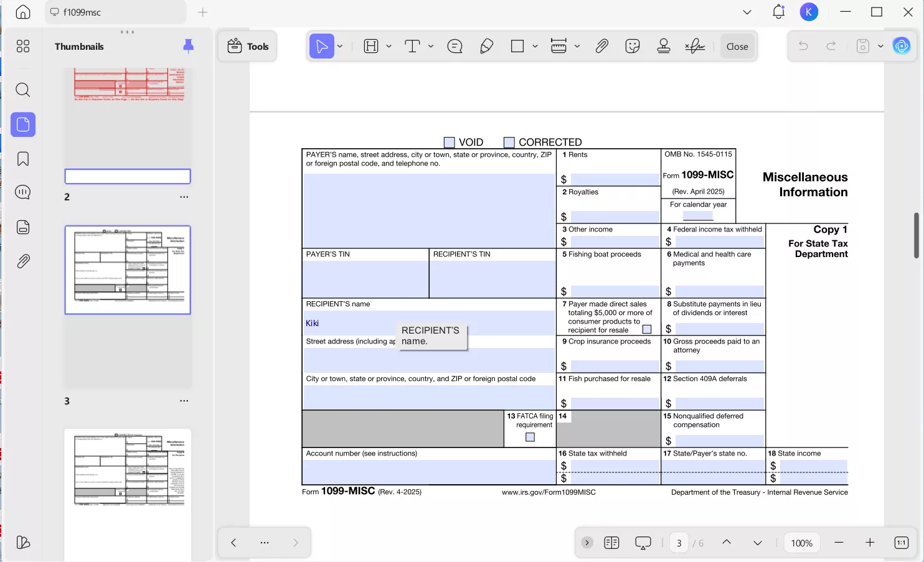
Task: Check the FATCA filing requirement box
Action: [530, 437]
